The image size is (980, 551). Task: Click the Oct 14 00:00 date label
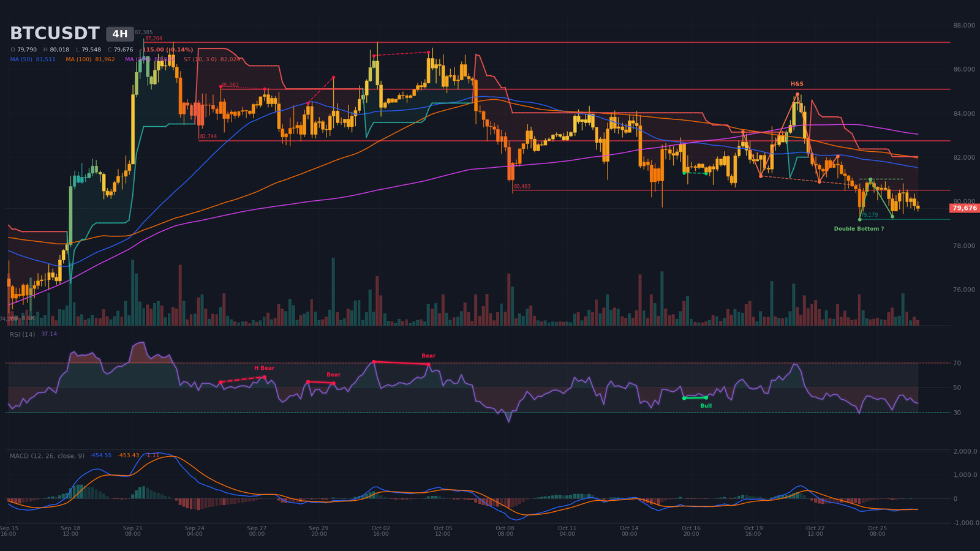coord(629,531)
